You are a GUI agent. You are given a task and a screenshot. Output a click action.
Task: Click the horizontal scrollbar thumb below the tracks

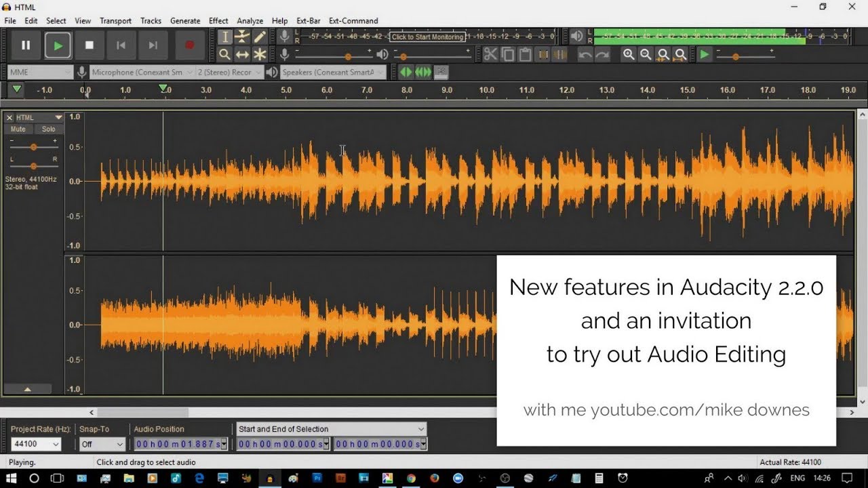click(142, 412)
